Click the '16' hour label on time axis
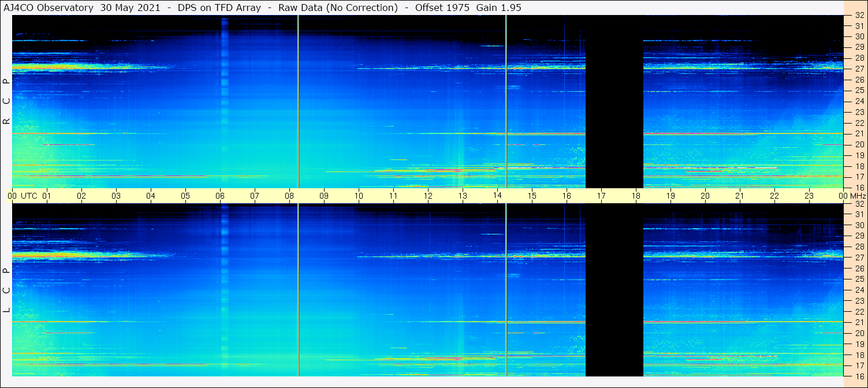The width and height of the screenshot is (868, 388). tap(567, 196)
